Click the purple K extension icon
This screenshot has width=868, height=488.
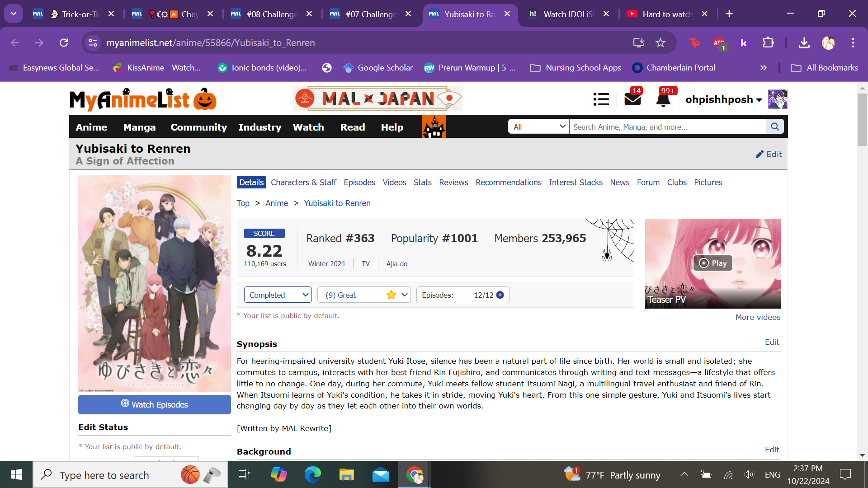(x=744, y=43)
